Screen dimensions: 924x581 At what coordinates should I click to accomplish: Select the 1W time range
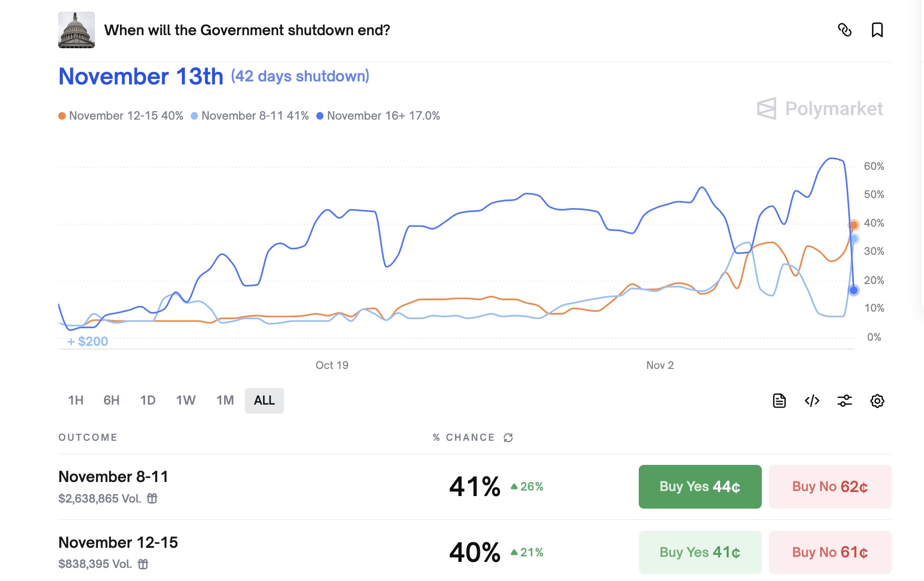(x=186, y=401)
